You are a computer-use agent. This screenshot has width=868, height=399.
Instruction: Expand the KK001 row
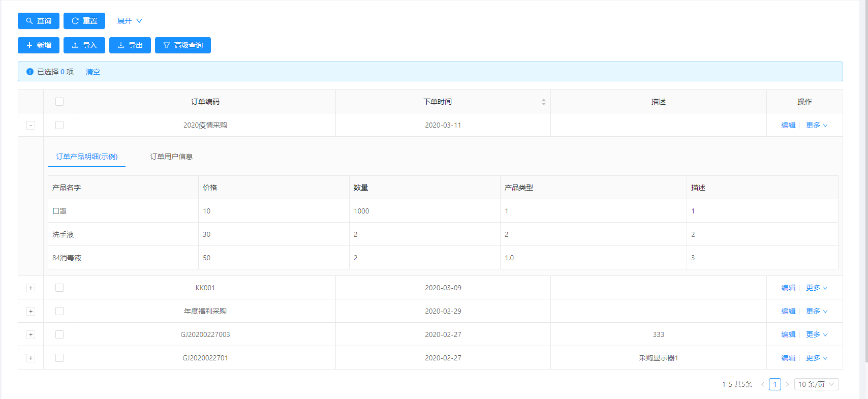(30, 288)
